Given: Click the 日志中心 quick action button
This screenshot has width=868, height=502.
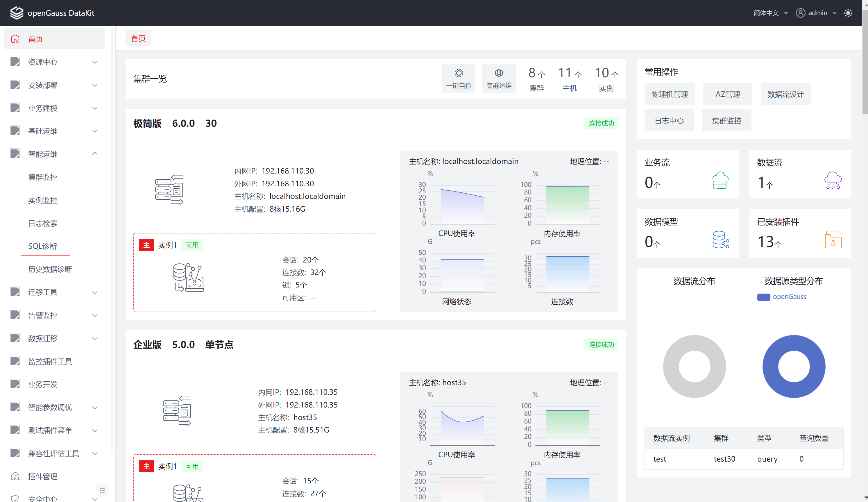Looking at the screenshot, I should 669,121.
